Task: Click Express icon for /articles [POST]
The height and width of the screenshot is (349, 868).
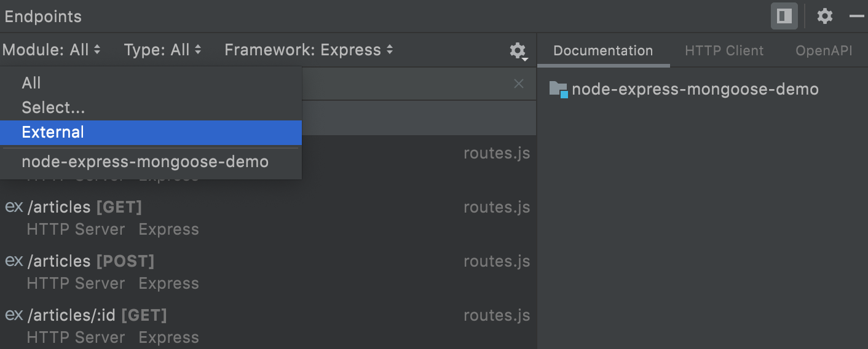Action: (x=14, y=261)
